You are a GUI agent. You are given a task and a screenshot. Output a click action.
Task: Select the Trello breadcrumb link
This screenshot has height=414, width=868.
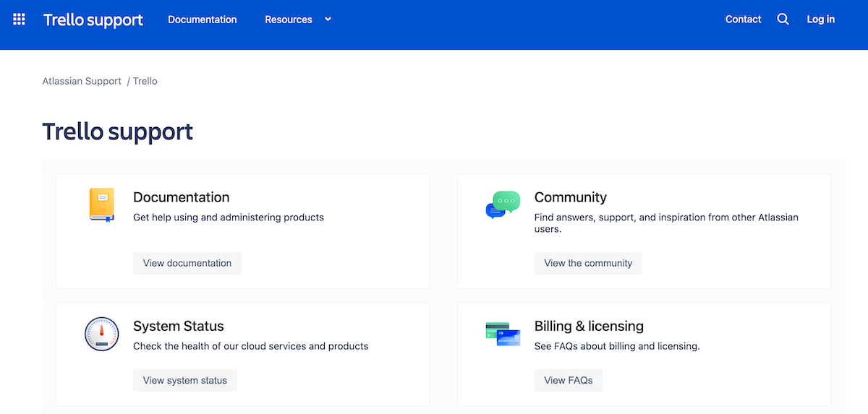point(145,81)
